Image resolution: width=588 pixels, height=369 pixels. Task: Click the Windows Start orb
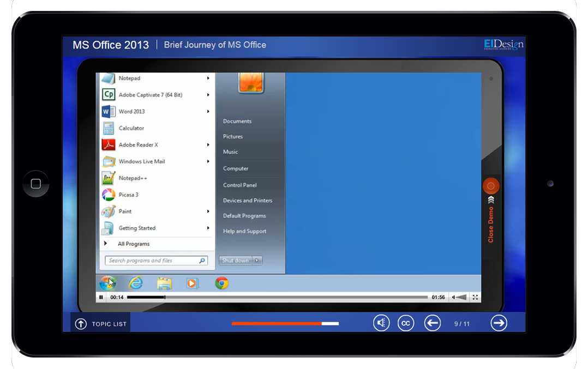click(107, 283)
